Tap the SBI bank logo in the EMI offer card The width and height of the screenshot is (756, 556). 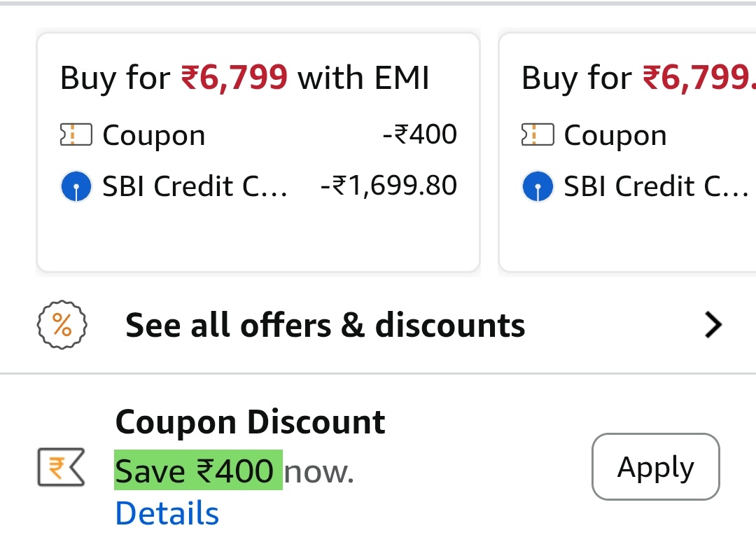[x=76, y=187]
